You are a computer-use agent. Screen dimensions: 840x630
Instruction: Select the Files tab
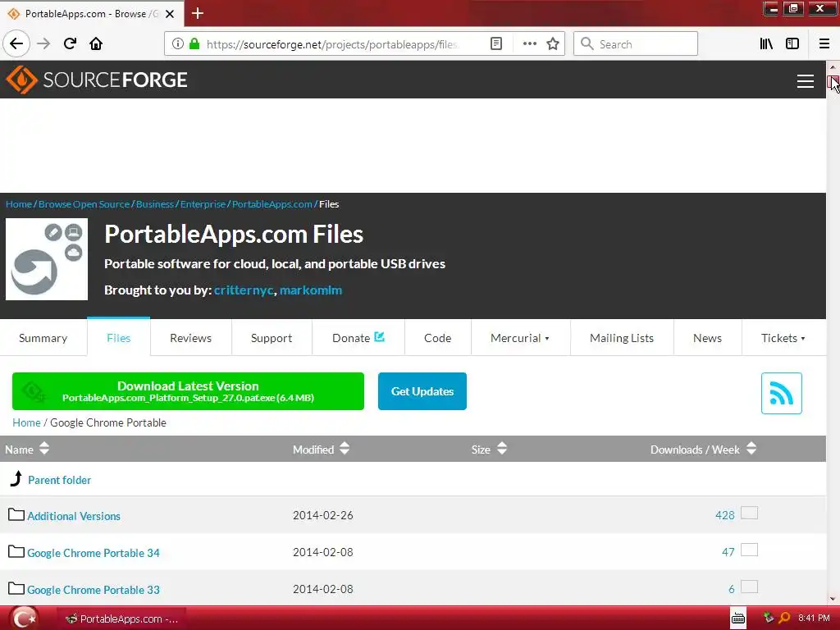tap(118, 338)
